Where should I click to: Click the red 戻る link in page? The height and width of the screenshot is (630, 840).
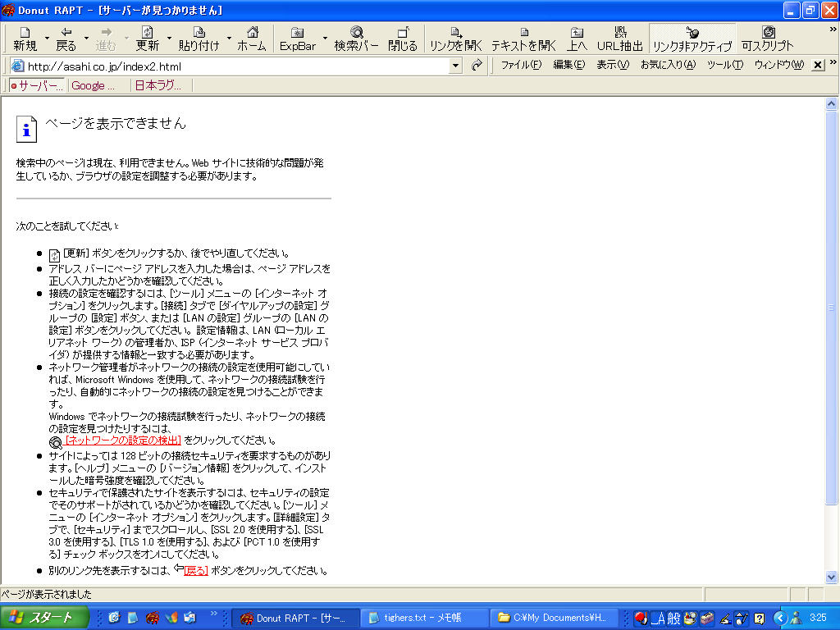[x=196, y=570]
